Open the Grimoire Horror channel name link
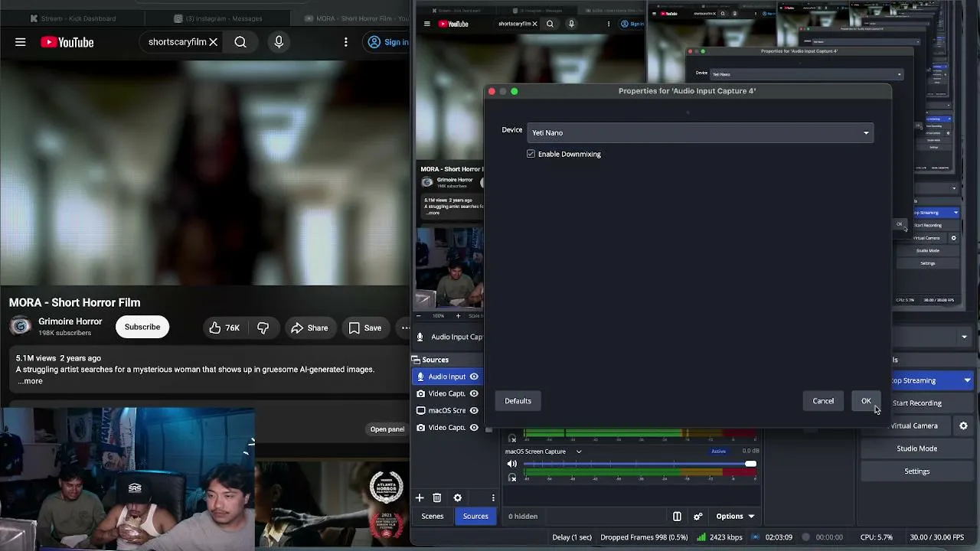This screenshot has height=551, width=980. [70, 321]
